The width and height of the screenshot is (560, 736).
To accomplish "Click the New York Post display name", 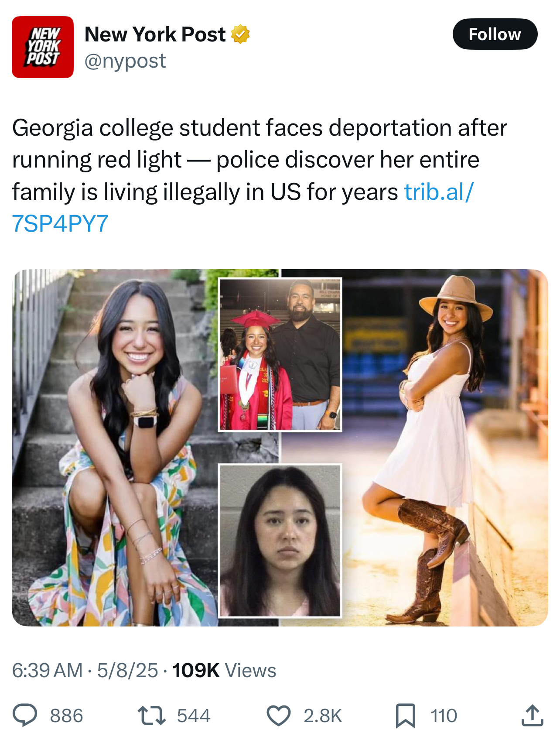I will pos(155,34).
